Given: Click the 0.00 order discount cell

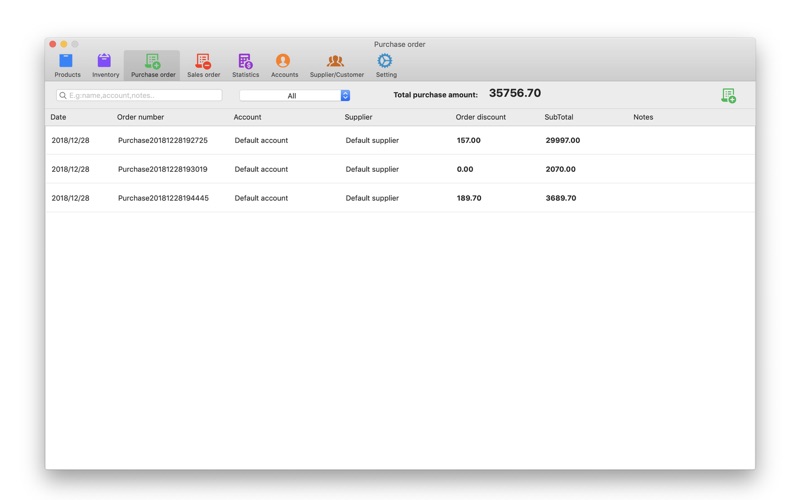Looking at the screenshot, I should (x=465, y=169).
